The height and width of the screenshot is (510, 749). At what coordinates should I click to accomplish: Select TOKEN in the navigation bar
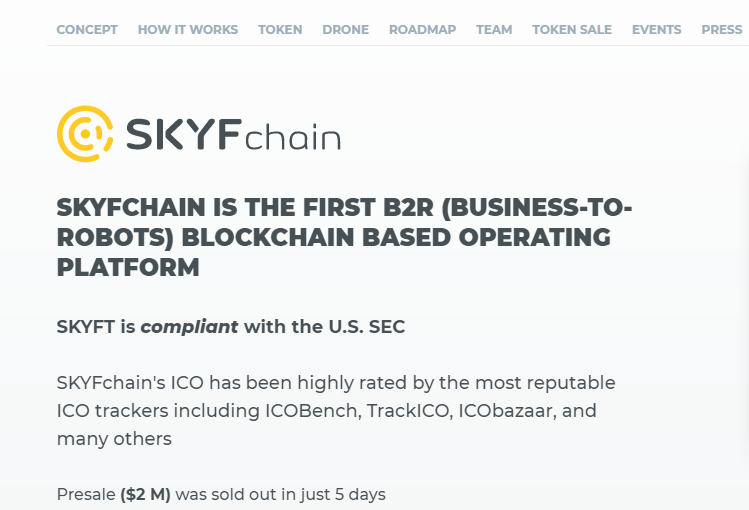280,30
